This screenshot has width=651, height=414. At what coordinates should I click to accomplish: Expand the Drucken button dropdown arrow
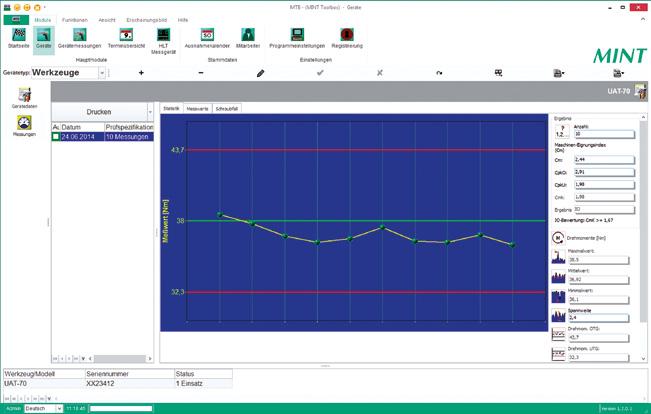coord(150,112)
